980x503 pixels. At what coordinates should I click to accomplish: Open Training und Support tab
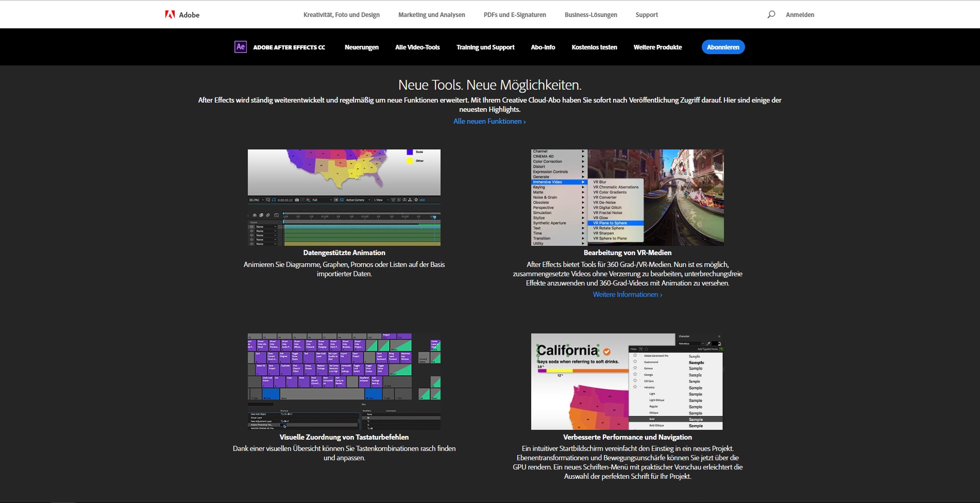click(x=485, y=47)
